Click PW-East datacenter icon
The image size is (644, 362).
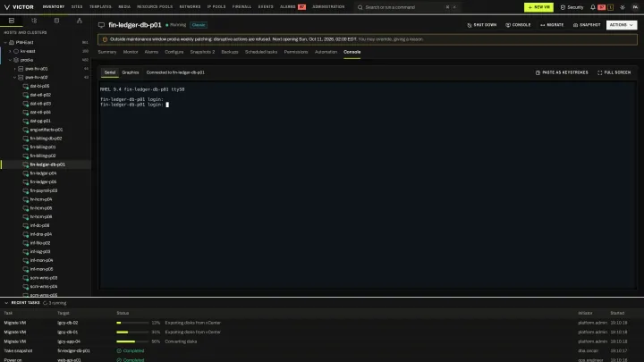click(12, 42)
